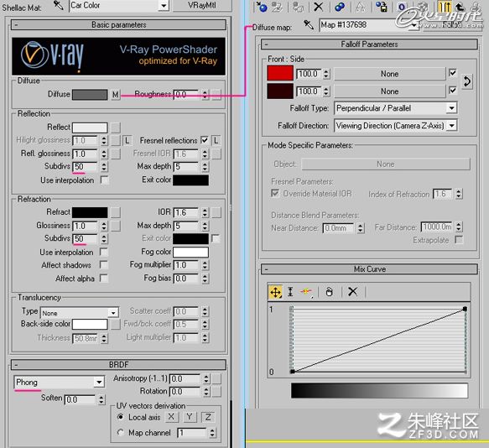The height and width of the screenshot is (448, 489).
Task: Click Make Unique icon in toolbar
Action: (x=361, y=7)
